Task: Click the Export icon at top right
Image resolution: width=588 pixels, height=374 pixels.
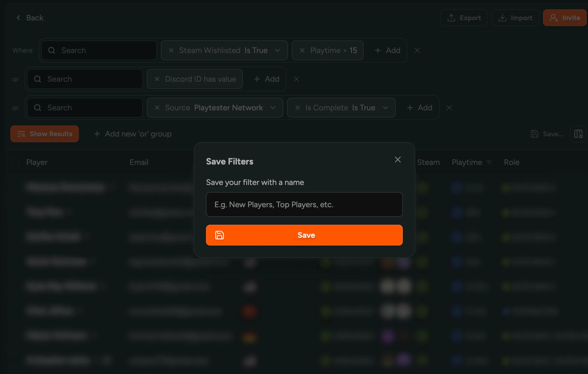Action: (451, 18)
